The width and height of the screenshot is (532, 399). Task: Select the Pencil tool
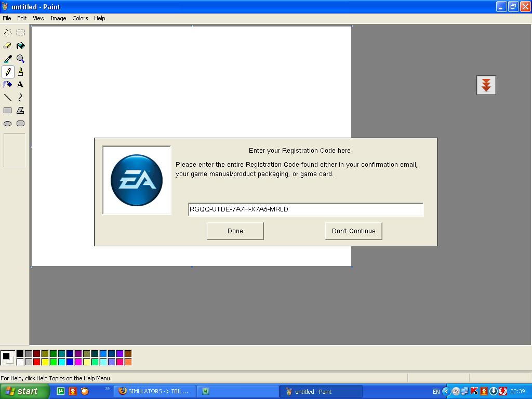tap(8, 72)
